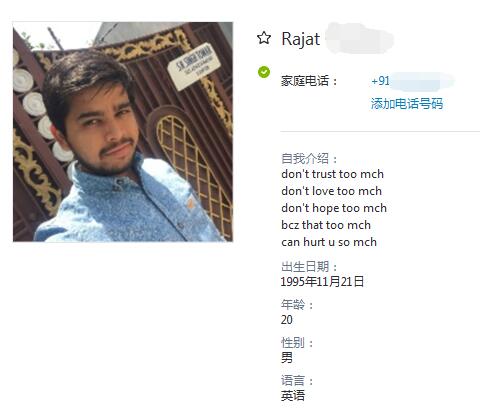
Task: Click the line "don't love too mch"
Action: 331,191
